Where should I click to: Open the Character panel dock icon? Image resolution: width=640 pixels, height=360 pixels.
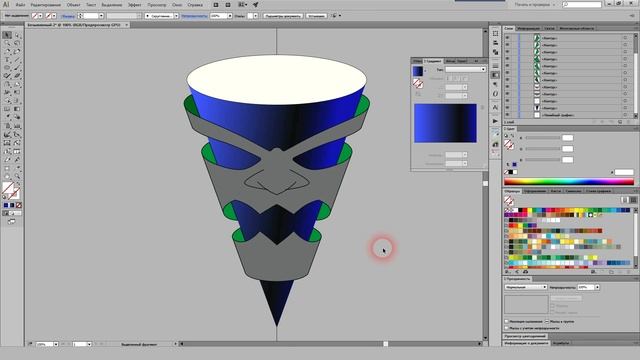[495, 107]
